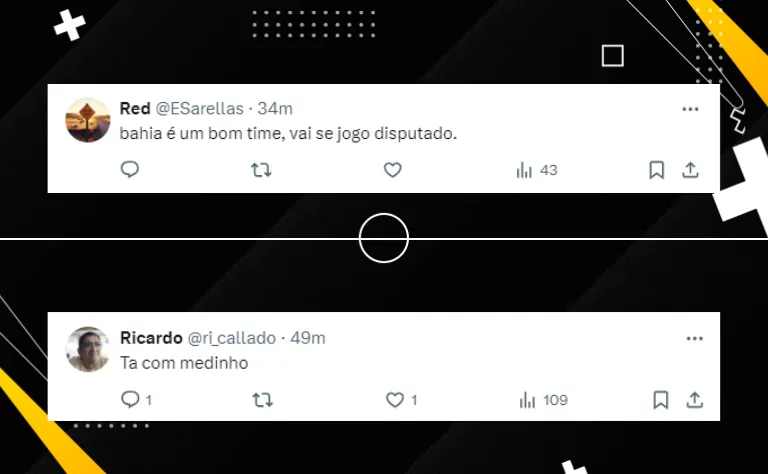View analytics showing 43 views
Screen dimensions: 768x474
tap(537, 170)
